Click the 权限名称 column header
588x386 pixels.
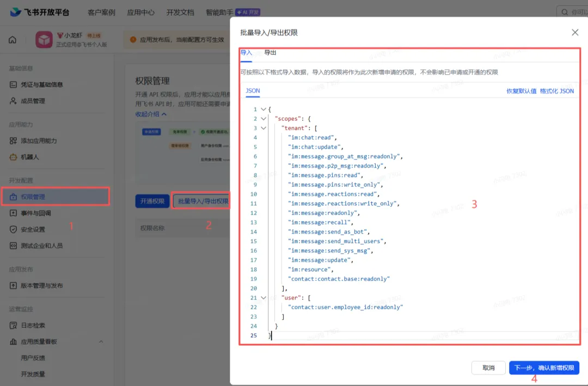coord(152,228)
